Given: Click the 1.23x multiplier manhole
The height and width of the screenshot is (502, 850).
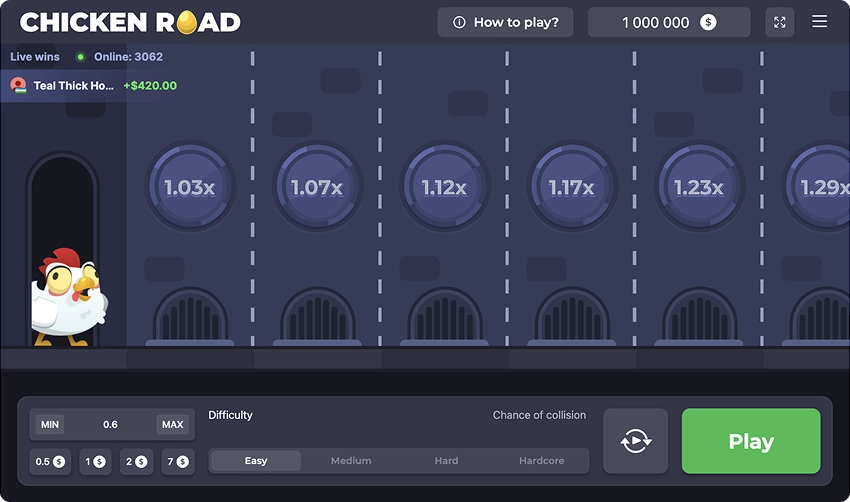Looking at the screenshot, I should point(698,187).
